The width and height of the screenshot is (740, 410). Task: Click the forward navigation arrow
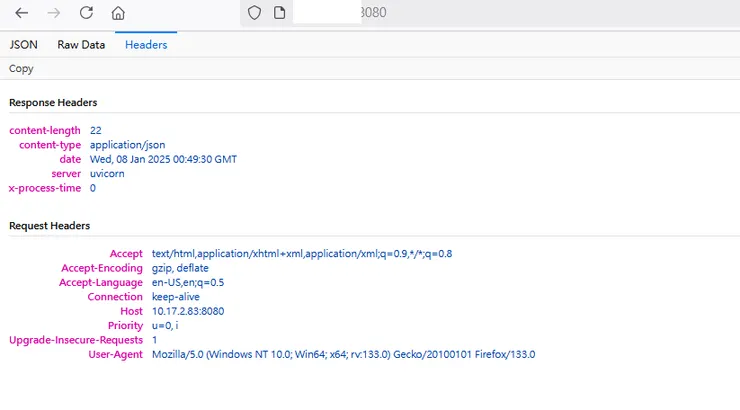[54, 13]
